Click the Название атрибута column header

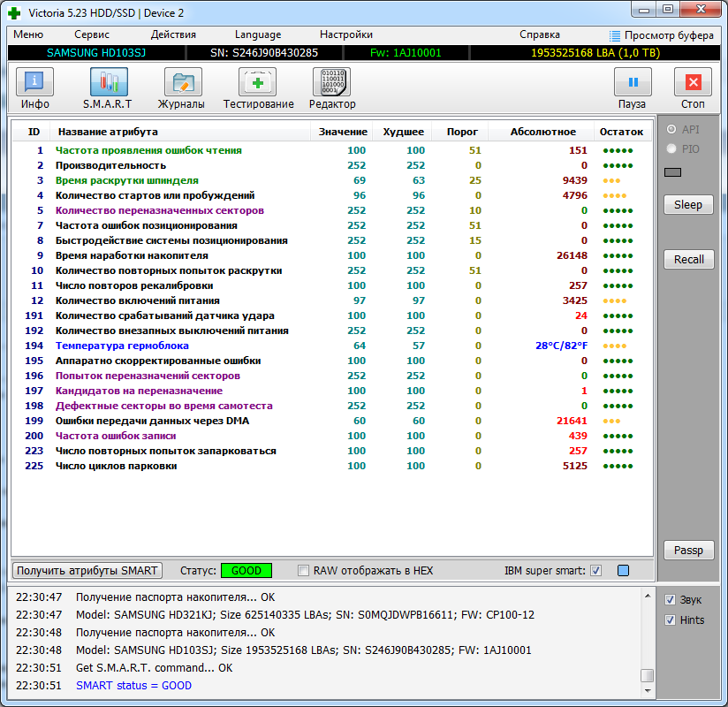click(180, 132)
